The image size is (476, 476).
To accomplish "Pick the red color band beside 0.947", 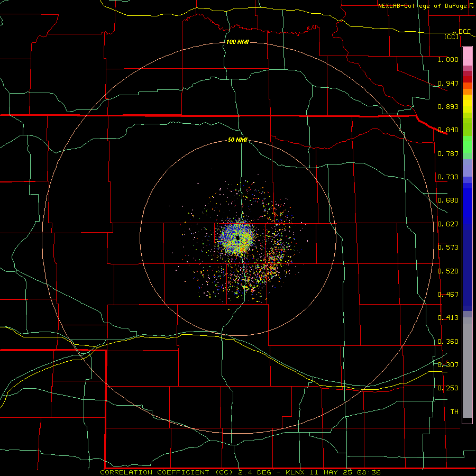I will [467, 79].
